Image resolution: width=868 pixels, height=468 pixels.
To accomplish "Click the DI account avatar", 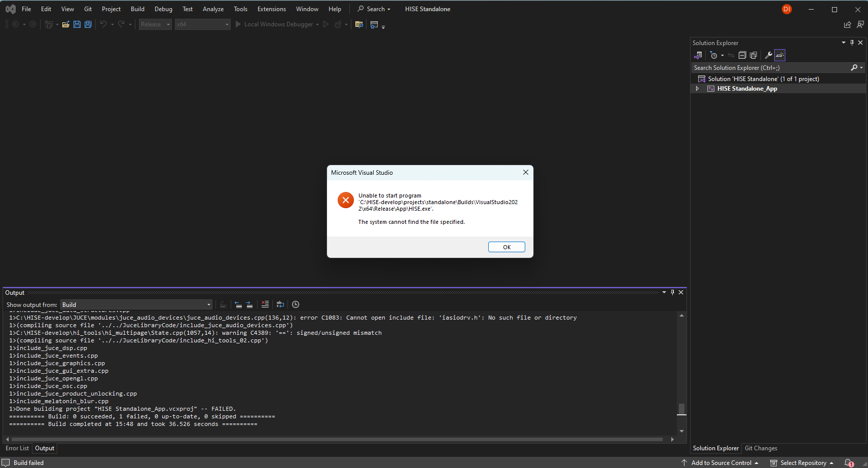I will [787, 9].
